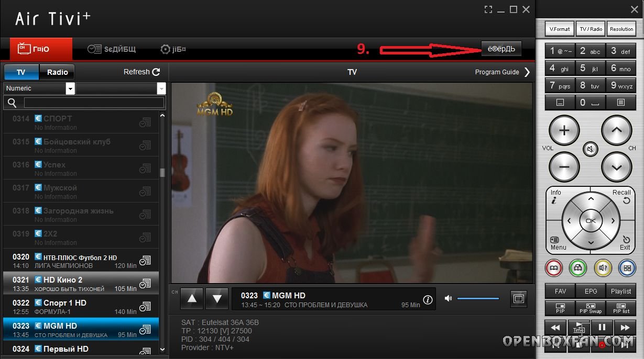This screenshot has height=359, width=644.
Task: Open Info on the remote
Action: (555, 196)
